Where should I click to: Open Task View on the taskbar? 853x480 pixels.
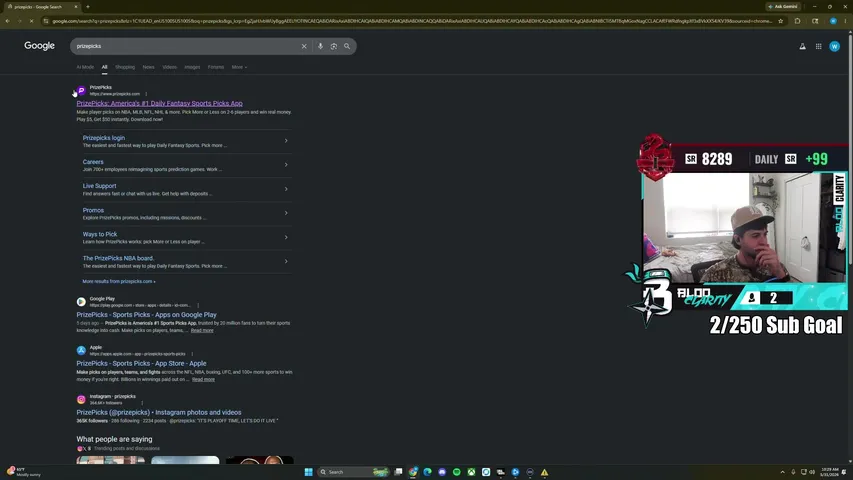click(x=398, y=472)
